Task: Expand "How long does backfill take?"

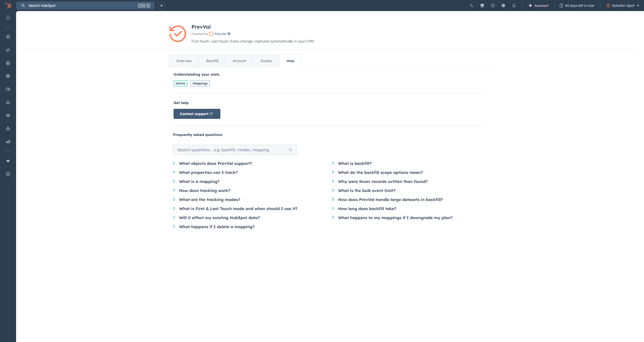Action: coord(367,209)
